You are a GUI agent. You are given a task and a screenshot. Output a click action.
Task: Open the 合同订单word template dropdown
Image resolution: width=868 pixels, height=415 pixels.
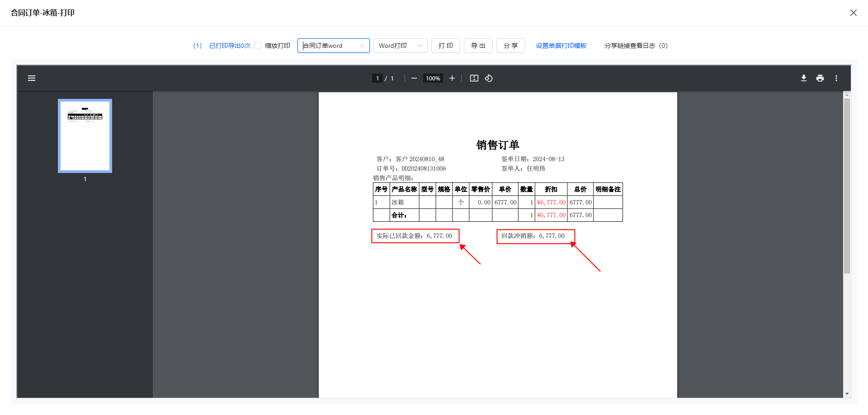pos(334,46)
